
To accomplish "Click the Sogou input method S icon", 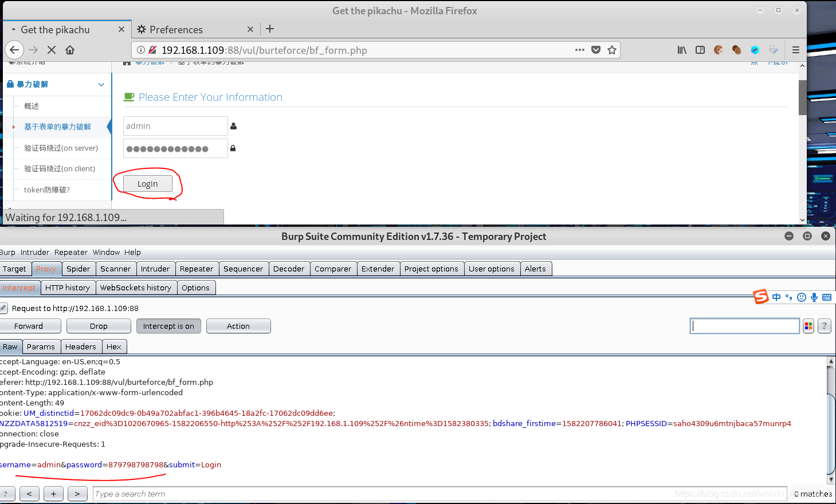I will (x=761, y=296).
